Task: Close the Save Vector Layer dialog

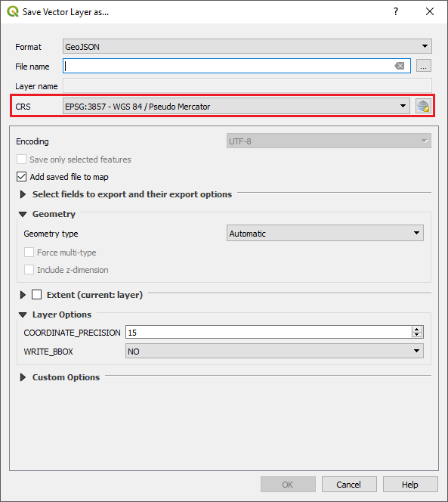Action: click(x=430, y=11)
